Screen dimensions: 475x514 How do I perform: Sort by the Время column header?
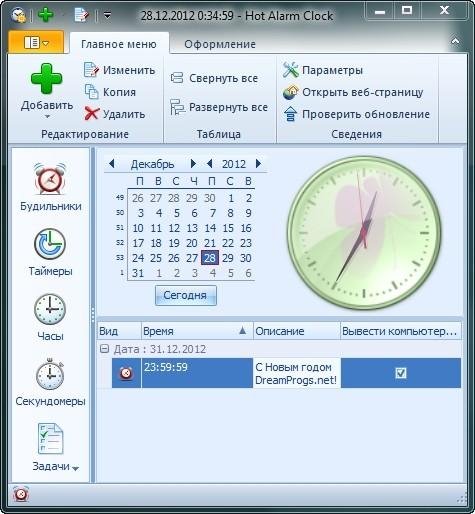197,331
